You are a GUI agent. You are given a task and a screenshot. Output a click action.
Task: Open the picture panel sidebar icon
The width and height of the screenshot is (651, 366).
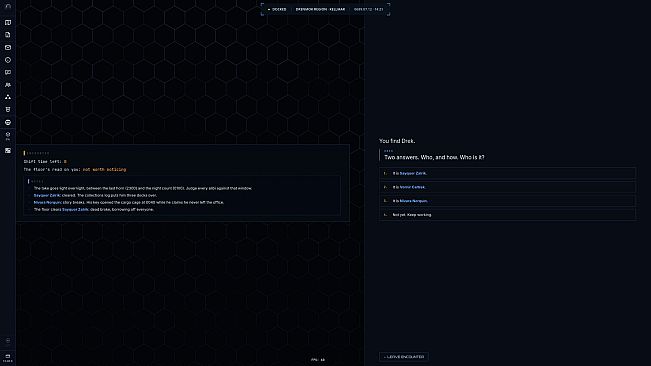point(8,151)
